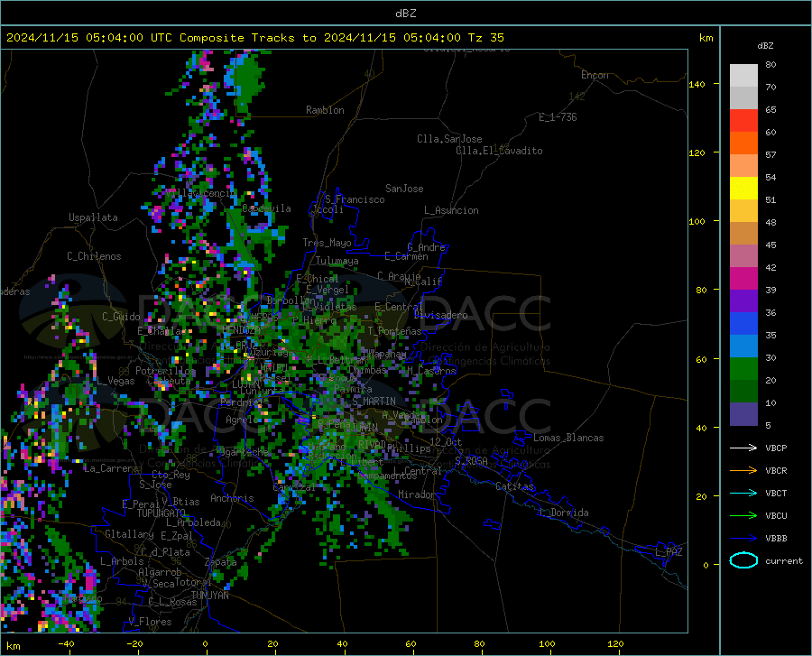The image size is (812, 656).
Task: Click the dBZ heading above the color scale
Action: (x=765, y=45)
